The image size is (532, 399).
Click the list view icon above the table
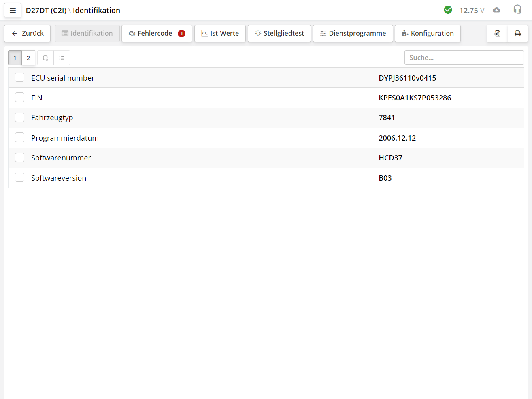62,58
